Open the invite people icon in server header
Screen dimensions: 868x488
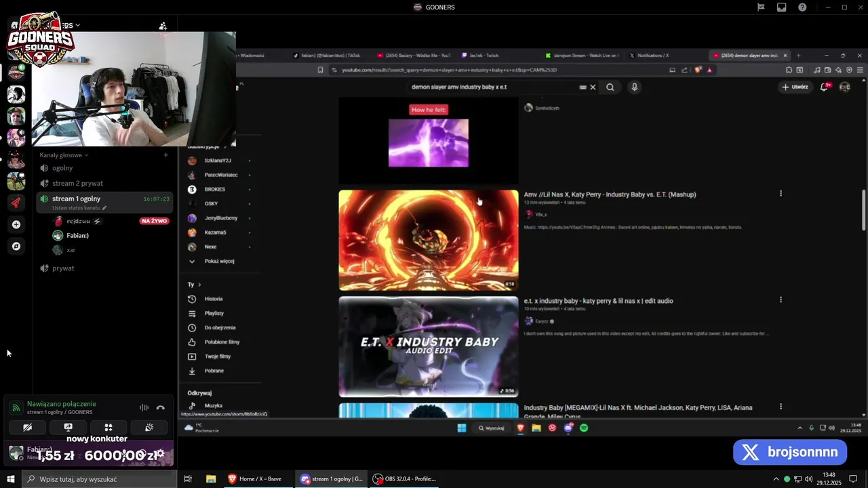point(163,26)
